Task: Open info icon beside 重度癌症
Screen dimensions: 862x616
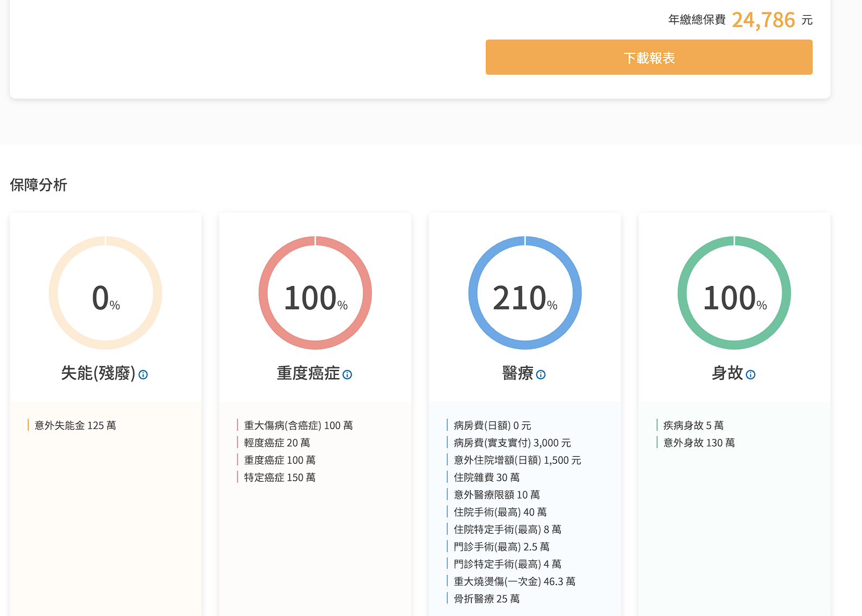Action: [x=348, y=374]
